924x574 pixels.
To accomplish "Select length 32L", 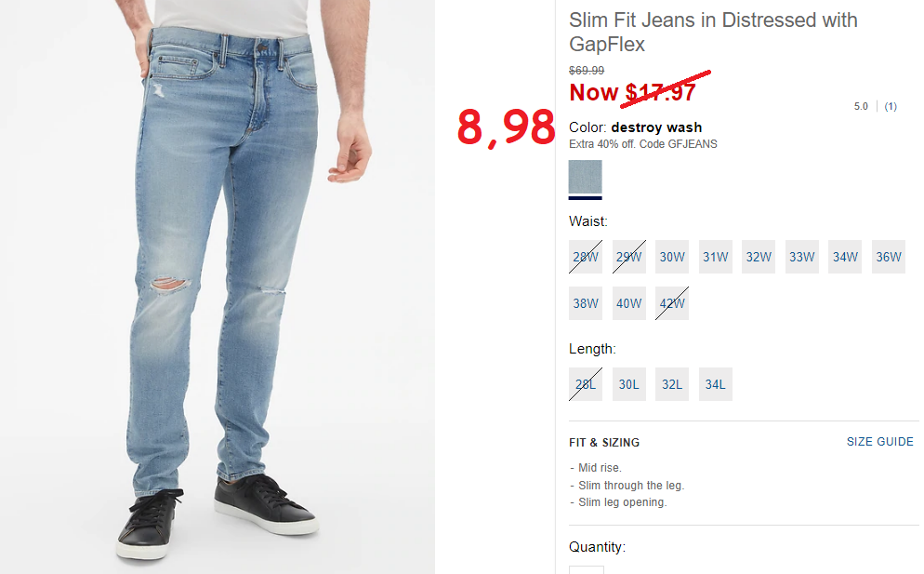I will (672, 384).
